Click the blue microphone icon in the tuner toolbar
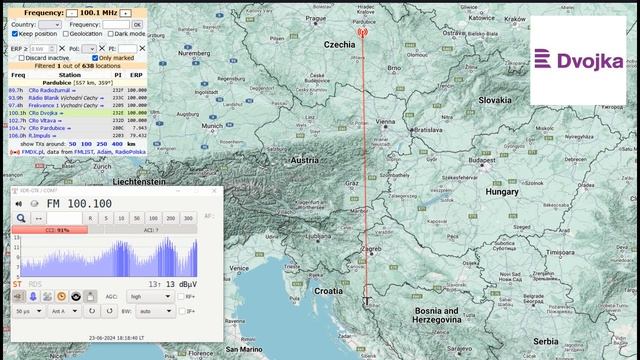This screenshot has height=360, width=640. [33, 297]
